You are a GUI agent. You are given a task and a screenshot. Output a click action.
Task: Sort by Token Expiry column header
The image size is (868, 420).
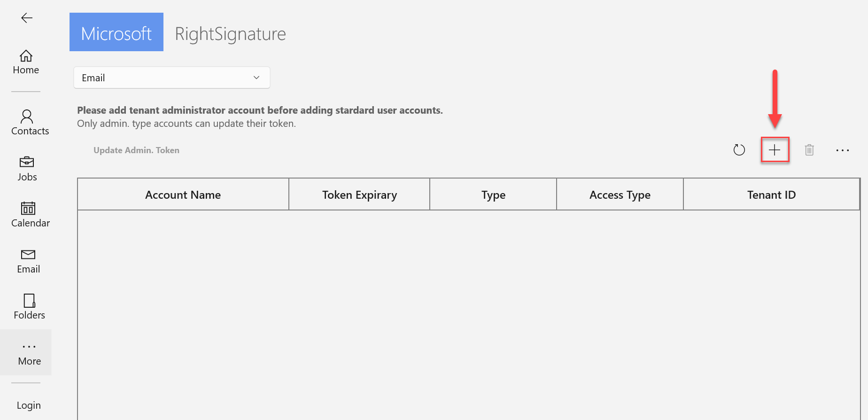[x=359, y=194]
